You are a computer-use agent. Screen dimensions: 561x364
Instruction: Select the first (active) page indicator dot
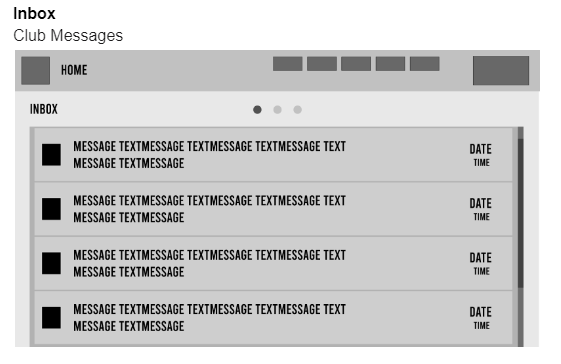tap(257, 110)
